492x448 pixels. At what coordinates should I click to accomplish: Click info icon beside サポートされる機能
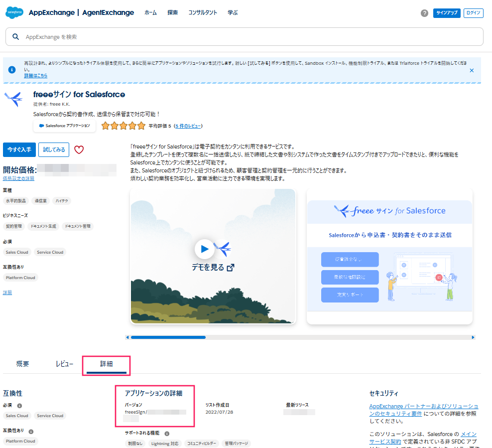click(x=167, y=434)
